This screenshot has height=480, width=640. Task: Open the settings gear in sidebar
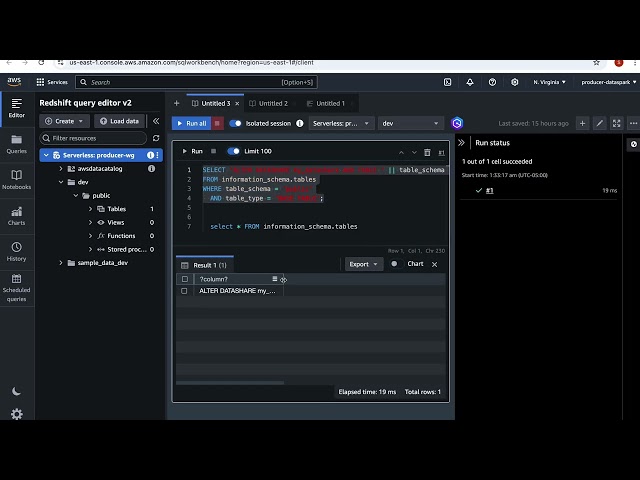tap(16, 414)
